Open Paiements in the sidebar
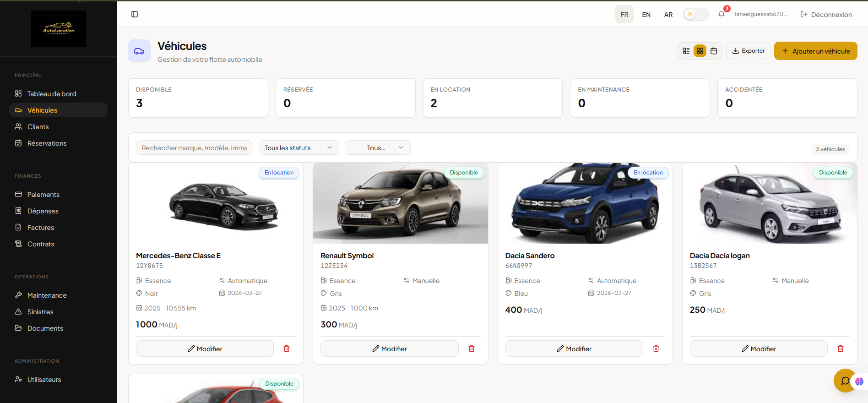Screen dimensions: 868x403 (x=58, y=194)
